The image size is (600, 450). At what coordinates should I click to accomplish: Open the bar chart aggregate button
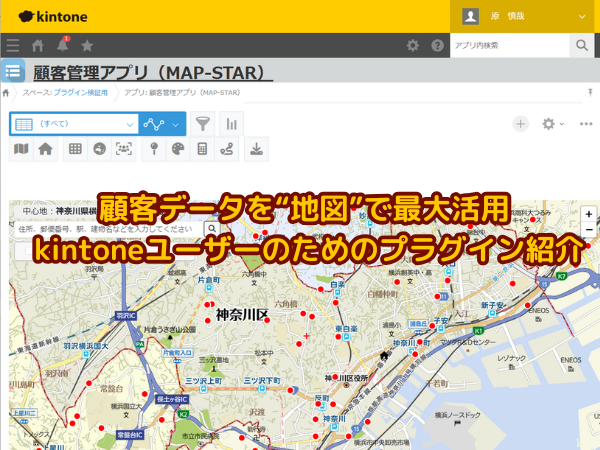[x=232, y=124]
